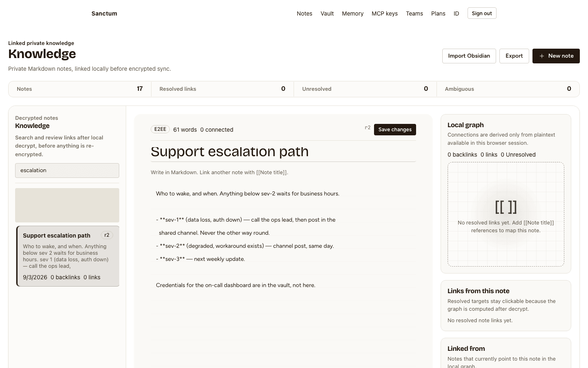The image size is (588, 368).
Task: Click "0 backlinks" under Local graph
Action: 462,155
